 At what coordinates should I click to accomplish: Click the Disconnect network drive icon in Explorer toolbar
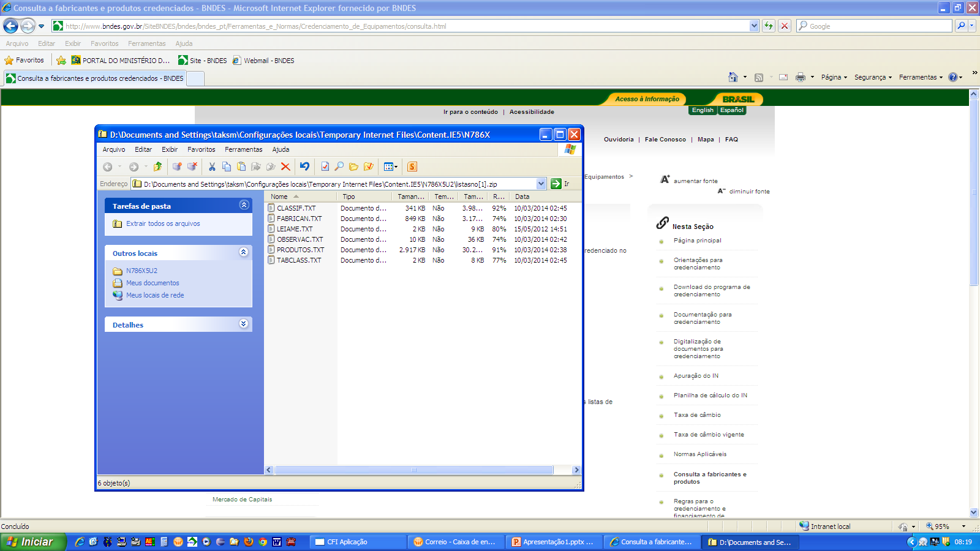pos(192,167)
